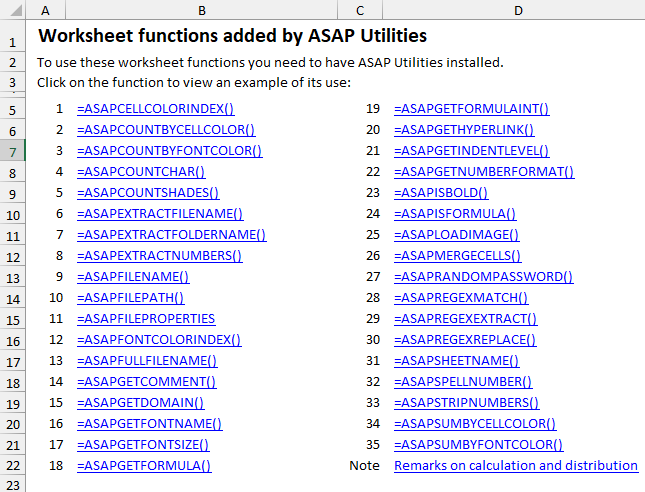Open the =ASAPCOUNTBYCELLCOLOR() link
Image resolution: width=645 pixels, height=492 pixels.
(x=166, y=130)
